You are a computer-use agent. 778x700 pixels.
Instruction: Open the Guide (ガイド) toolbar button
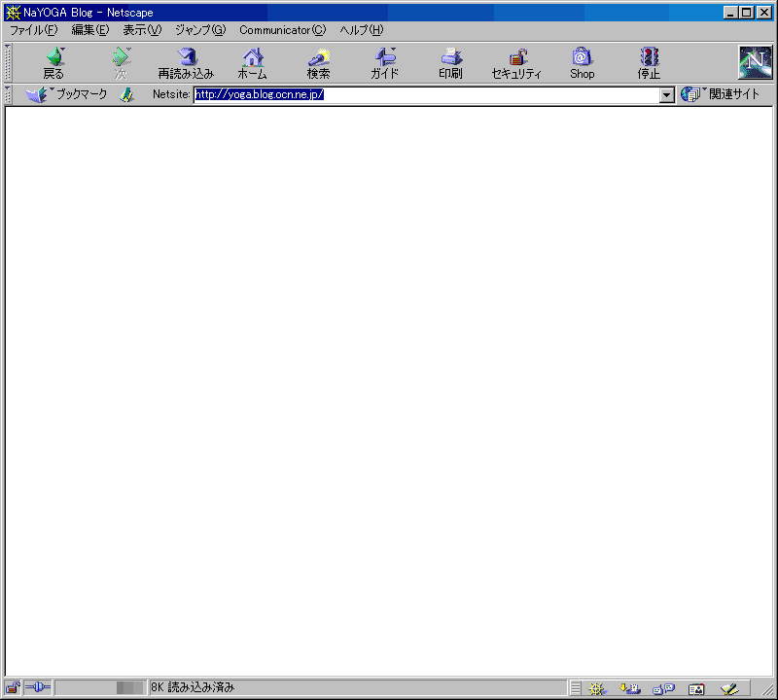pyautogui.click(x=384, y=63)
